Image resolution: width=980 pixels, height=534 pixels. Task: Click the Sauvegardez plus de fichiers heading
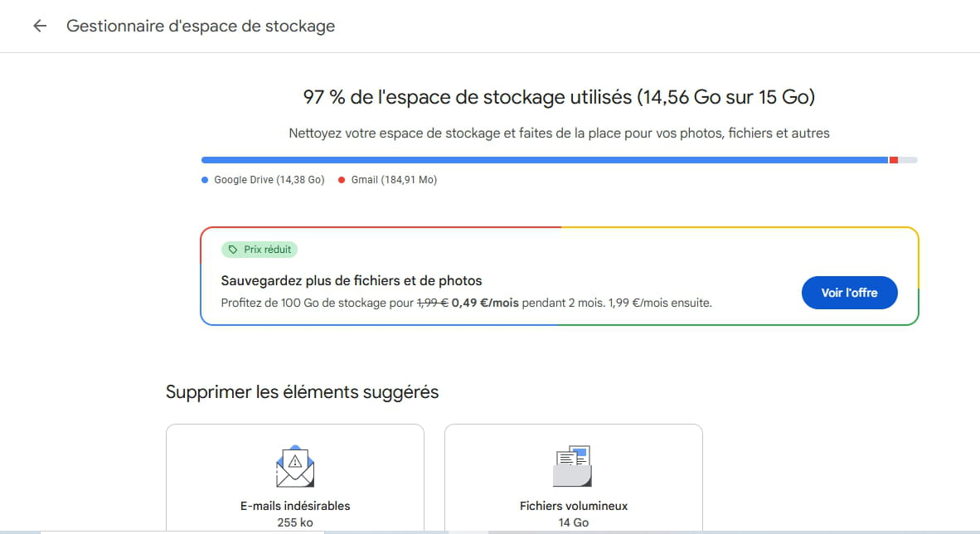point(352,281)
